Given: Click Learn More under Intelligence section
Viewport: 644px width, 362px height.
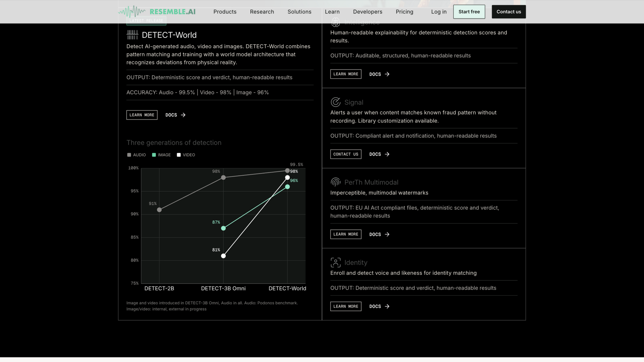Looking at the screenshot, I should (346, 74).
